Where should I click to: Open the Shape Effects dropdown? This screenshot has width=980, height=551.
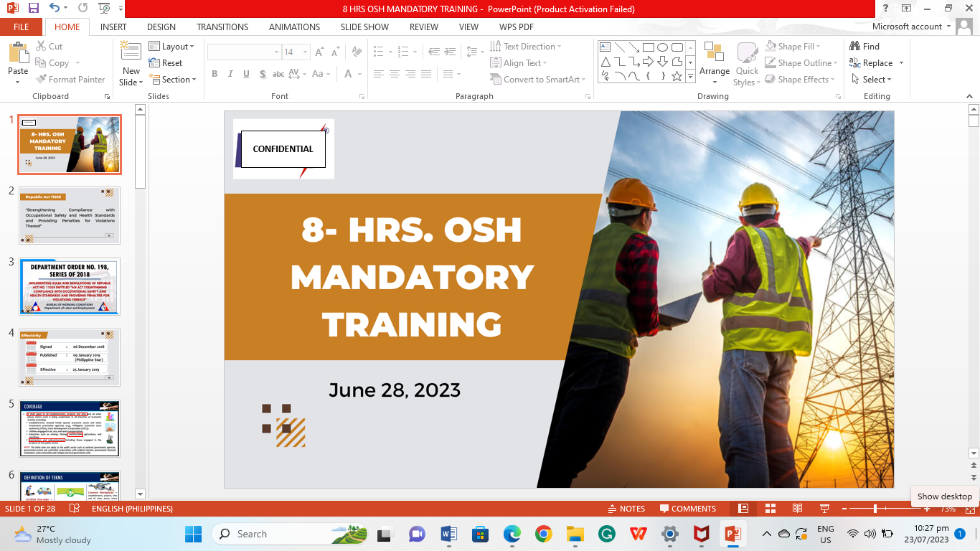tap(800, 80)
